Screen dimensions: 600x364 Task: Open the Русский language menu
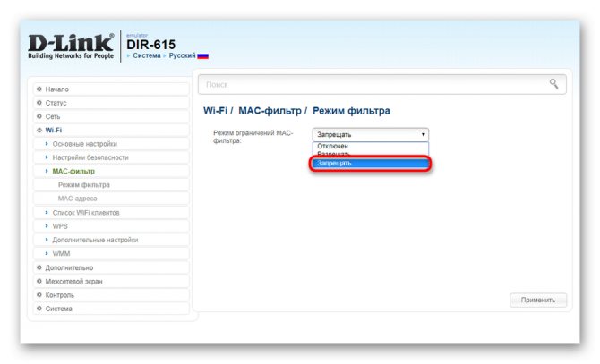(x=182, y=55)
